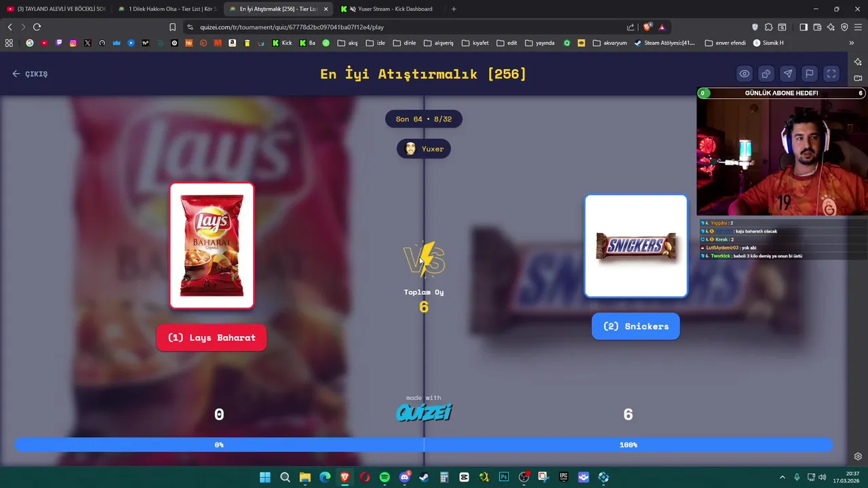Open the 'yayında' bookmark folder
The image size is (868, 488).
[x=540, y=43]
